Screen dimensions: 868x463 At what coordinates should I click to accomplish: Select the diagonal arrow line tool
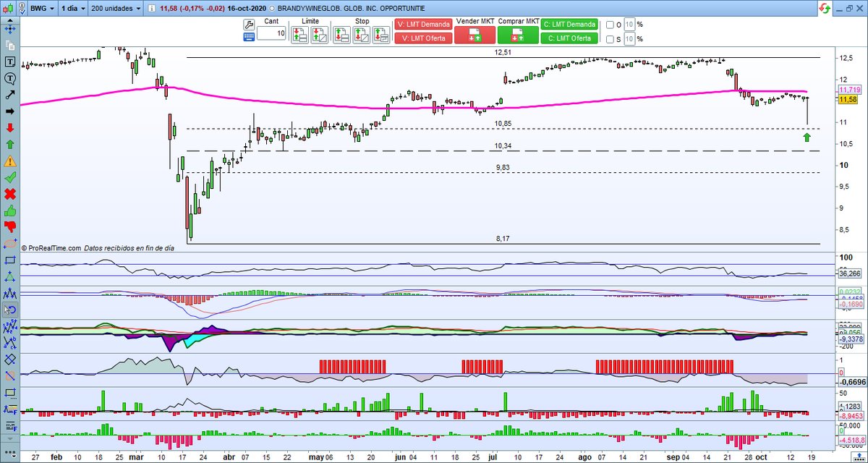coord(10,95)
